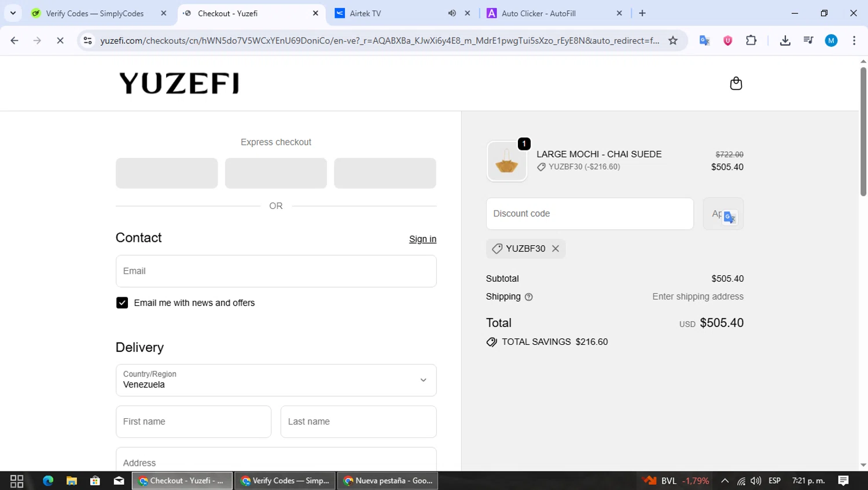
Task: Click the page vertical scrollbar thumb
Action: pos(863,131)
